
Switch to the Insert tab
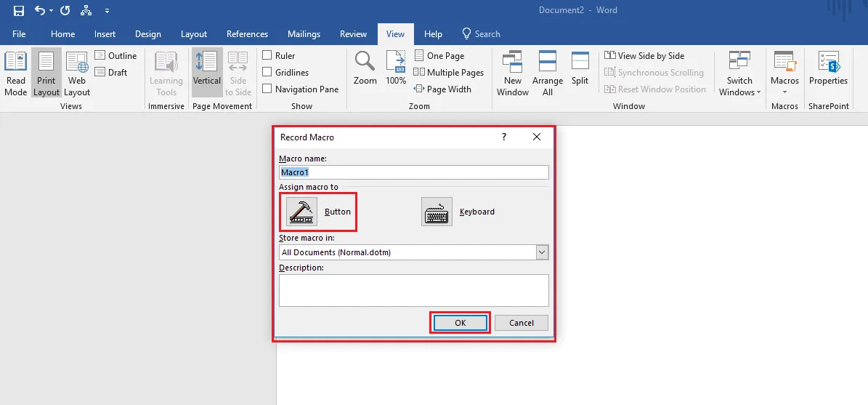click(x=105, y=33)
